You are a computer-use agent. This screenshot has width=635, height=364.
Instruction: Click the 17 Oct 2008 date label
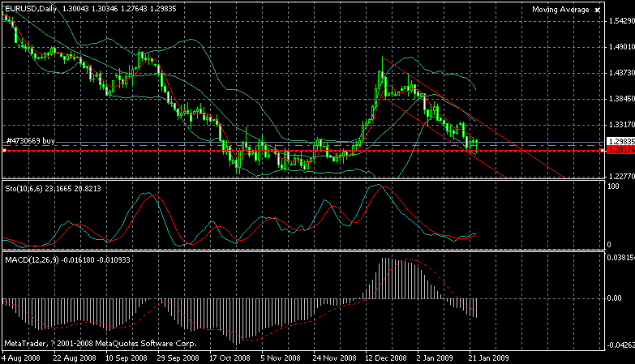click(230, 358)
